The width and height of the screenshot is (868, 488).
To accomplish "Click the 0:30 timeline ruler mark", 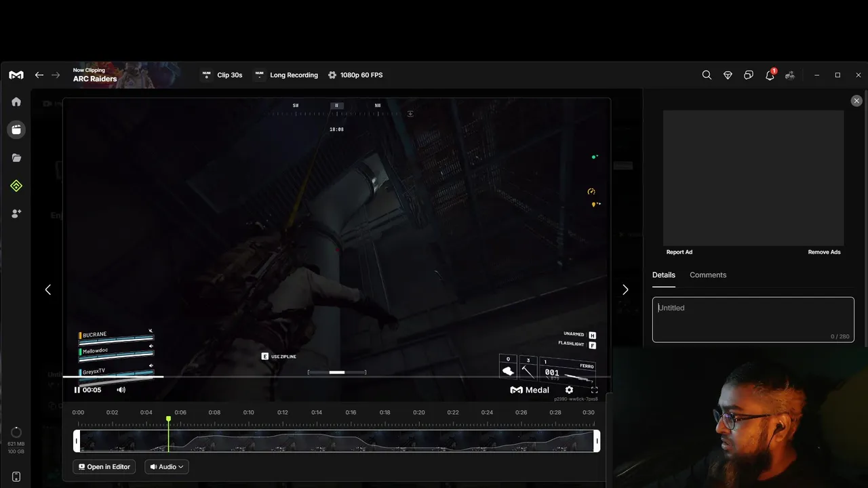I will click(589, 412).
